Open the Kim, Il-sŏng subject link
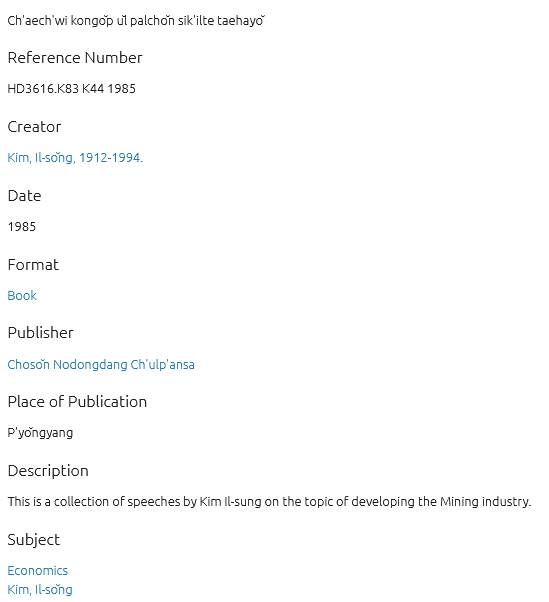Image resolution: width=549 pixels, height=602 pixels. point(40,589)
